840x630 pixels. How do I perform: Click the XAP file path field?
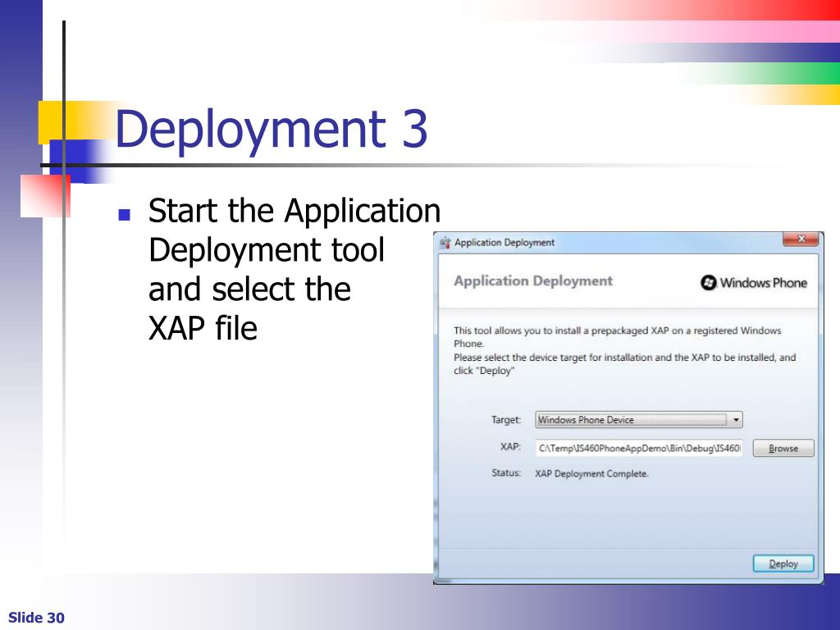coord(638,449)
